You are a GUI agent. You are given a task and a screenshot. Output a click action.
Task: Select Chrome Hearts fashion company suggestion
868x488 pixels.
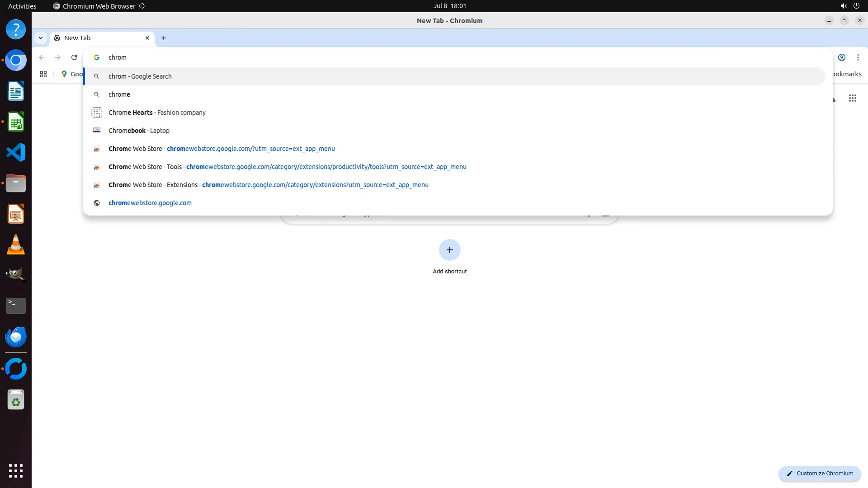[x=157, y=113]
